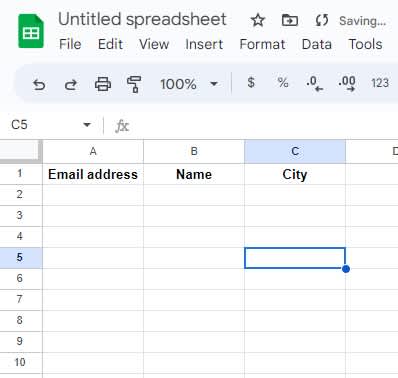This screenshot has height=378, width=398.
Task: Select cell C2 below City
Action: [295, 195]
